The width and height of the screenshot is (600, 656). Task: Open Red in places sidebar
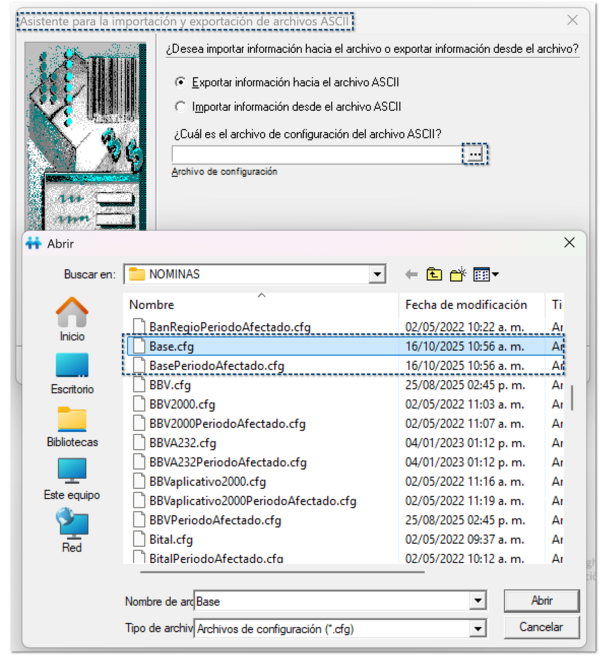click(72, 530)
